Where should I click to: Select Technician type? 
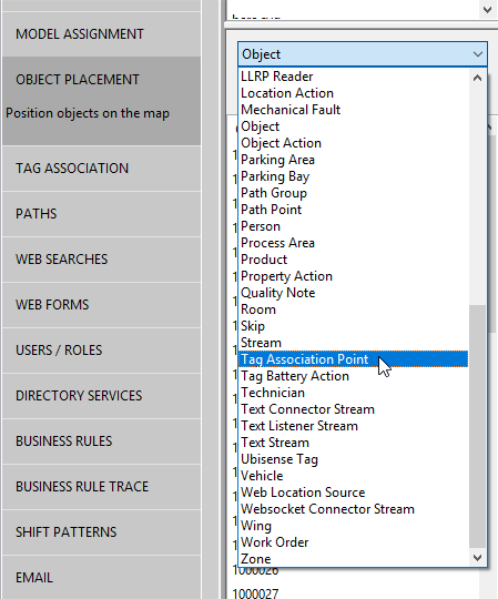click(x=353, y=392)
